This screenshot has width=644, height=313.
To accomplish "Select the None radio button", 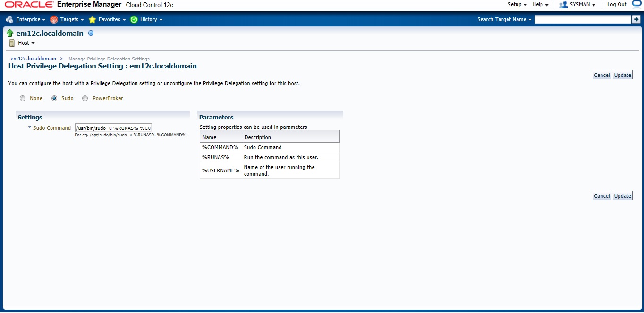I will 23,98.
